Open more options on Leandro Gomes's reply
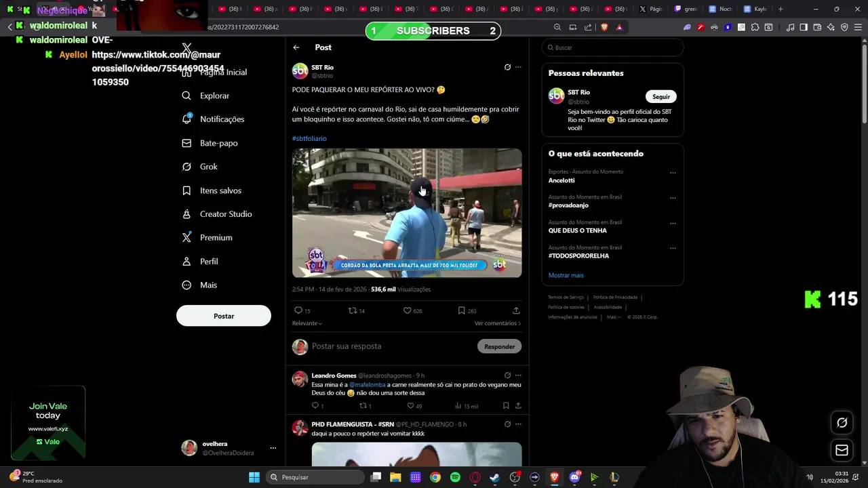The height and width of the screenshot is (488, 868). (518, 375)
